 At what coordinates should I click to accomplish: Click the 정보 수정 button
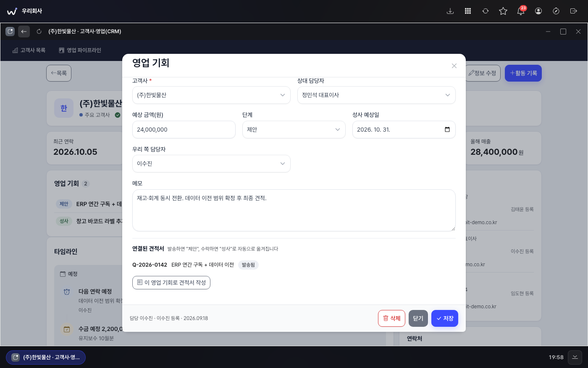(483, 73)
